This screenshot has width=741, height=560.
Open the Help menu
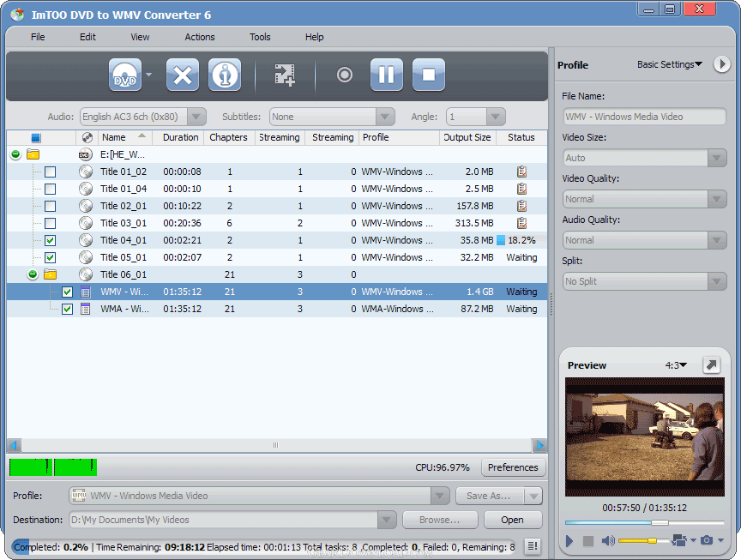(x=314, y=37)
